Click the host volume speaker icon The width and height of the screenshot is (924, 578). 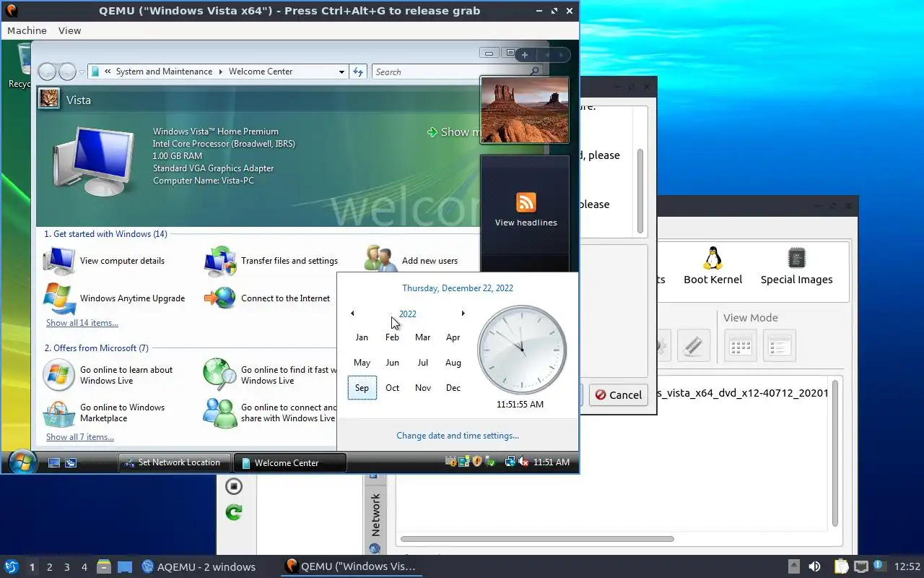814,566
